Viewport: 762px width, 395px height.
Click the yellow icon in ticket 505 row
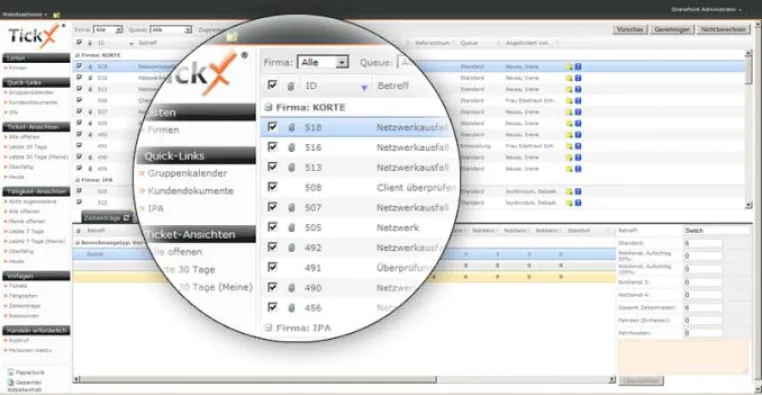click(x=569, y=123)
